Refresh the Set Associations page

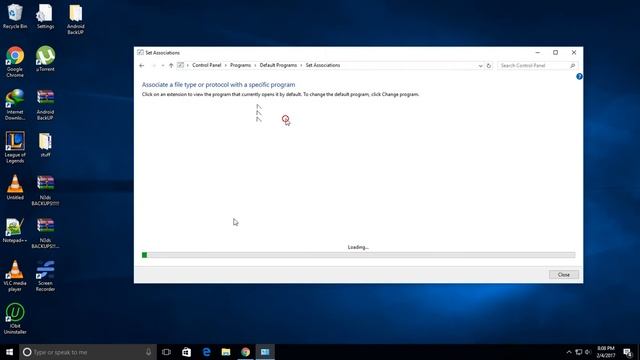[x=489, y=66]
